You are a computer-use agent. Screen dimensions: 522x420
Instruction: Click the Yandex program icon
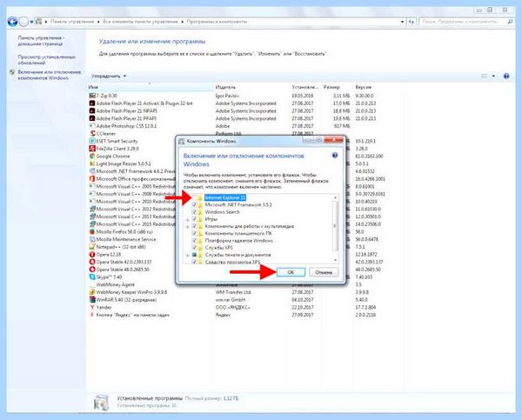(x=92, y=307)
